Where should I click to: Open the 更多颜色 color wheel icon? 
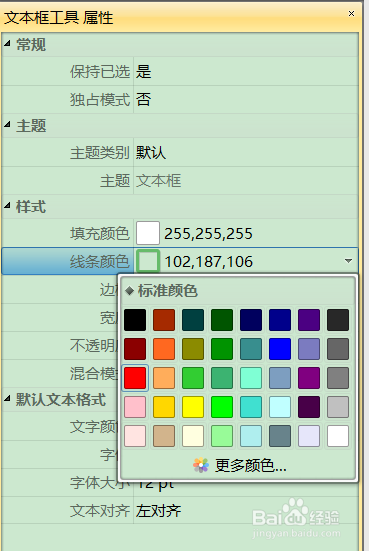pos(201,465)
